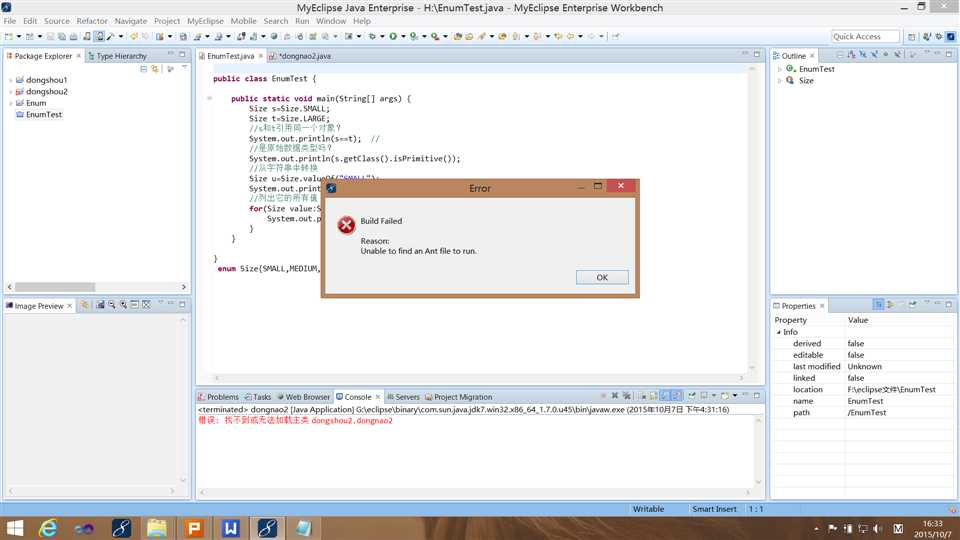Click the Display Selected Console icon
The image size is (960, 540).
pos(704,396)
